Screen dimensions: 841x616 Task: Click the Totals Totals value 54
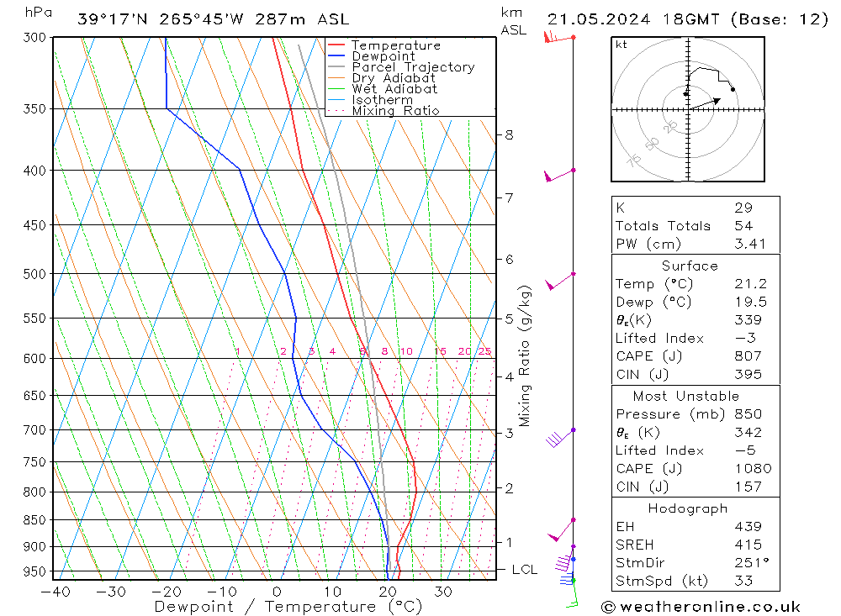(743, 226)
